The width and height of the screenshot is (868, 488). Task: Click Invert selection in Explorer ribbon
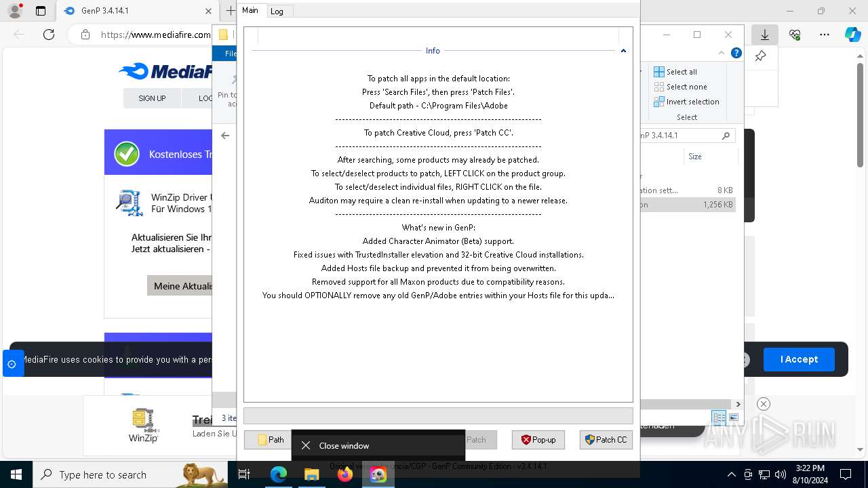pyautogui.click(x=686, y=102)
